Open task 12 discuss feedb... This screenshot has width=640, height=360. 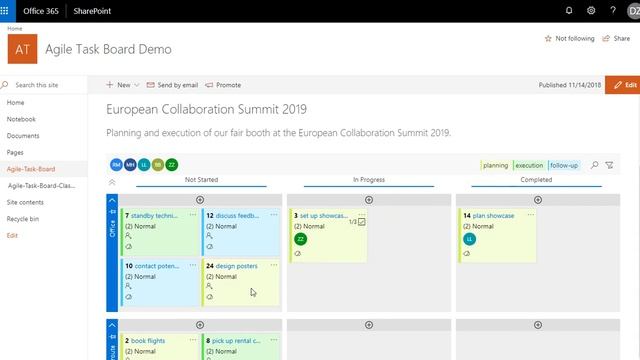tap(237, 216)
